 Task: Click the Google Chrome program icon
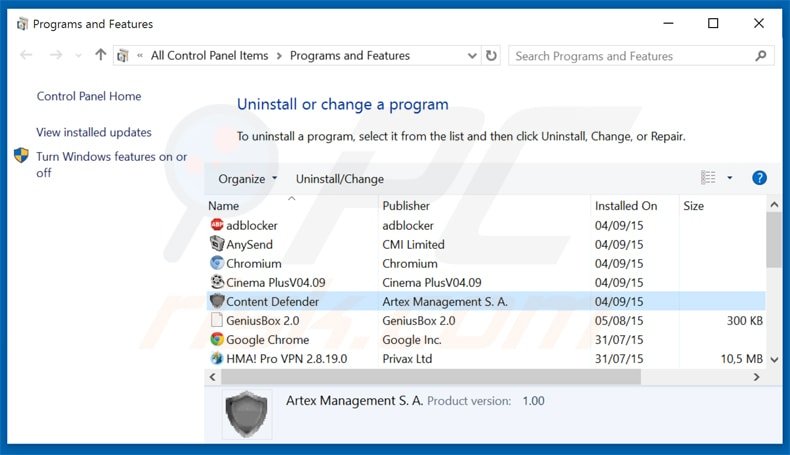(x=217, y=339)
